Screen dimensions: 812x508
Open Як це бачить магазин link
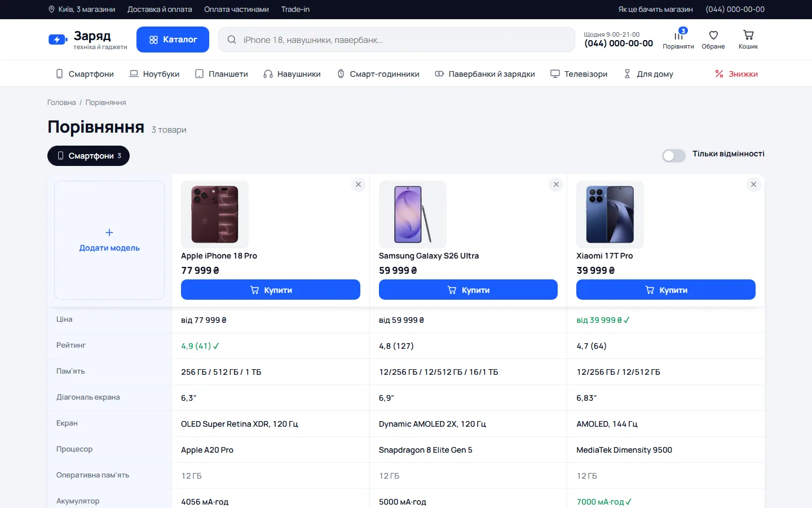coord(655,9)
